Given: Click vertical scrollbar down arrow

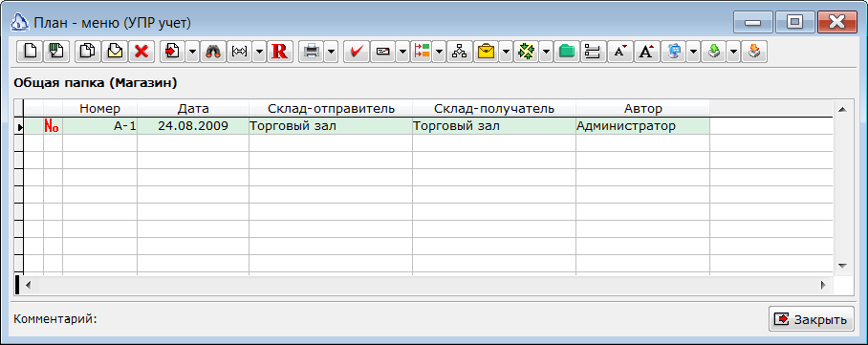Looking at the screenshot, I should tap(842, 266).
